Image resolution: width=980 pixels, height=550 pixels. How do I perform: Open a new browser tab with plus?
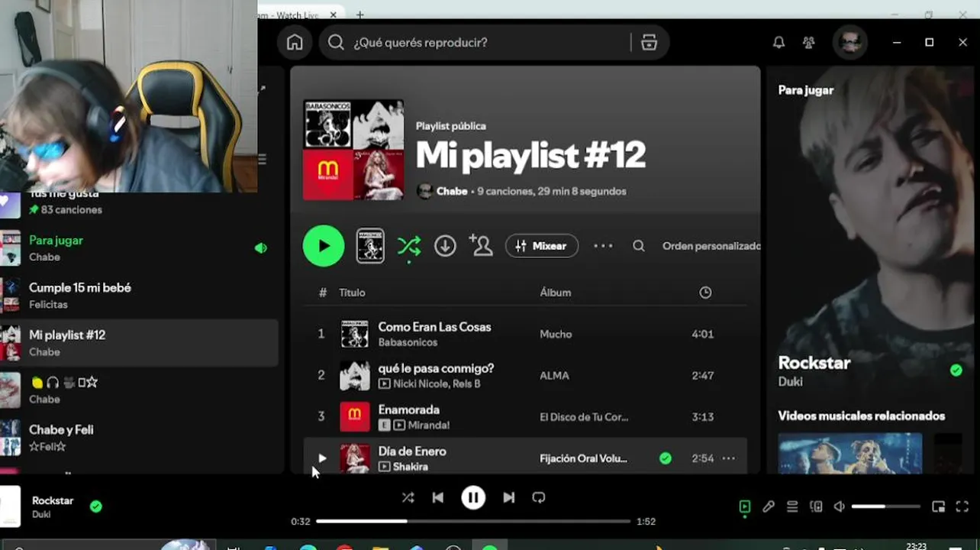coord(360,15)
